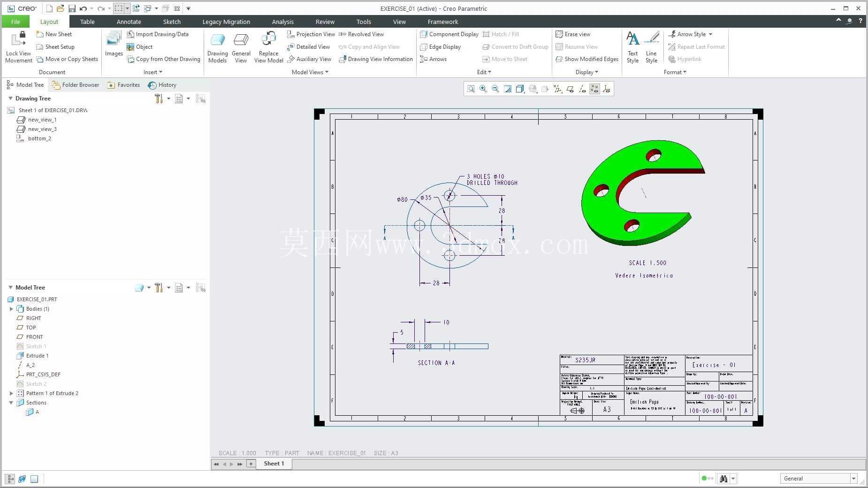Click Move or Copy Sheets

[67, 59]
